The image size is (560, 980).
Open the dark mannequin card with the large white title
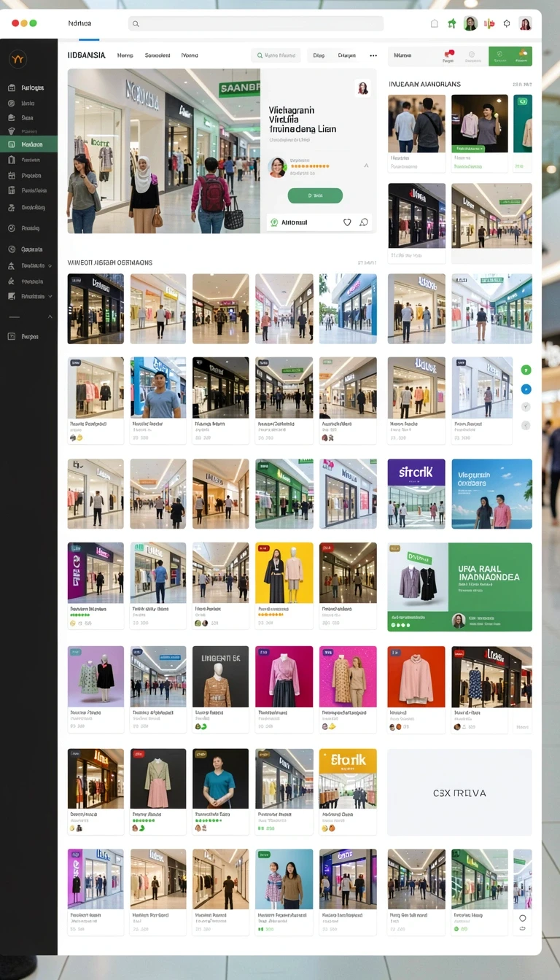point(220,689)
